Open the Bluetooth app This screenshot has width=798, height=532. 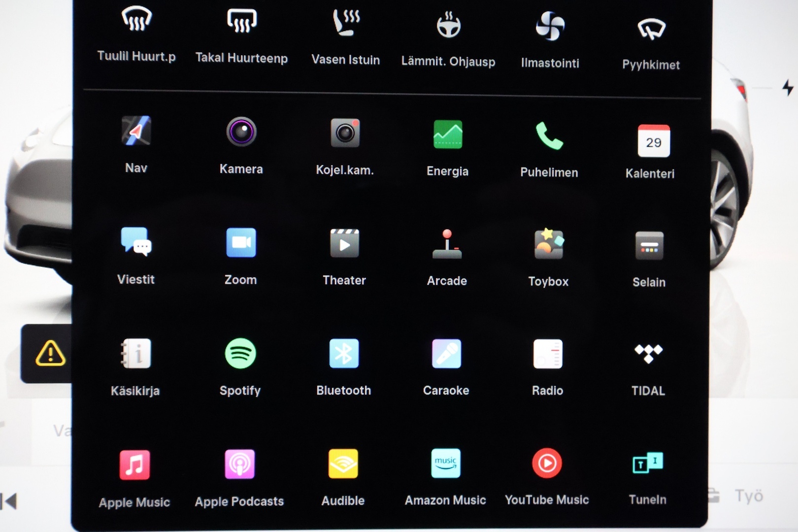click(344, 354)
